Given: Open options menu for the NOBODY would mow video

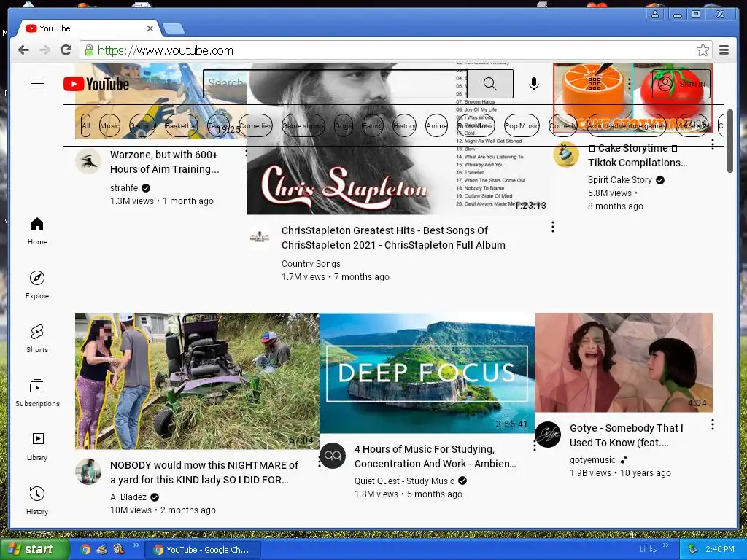Looking at the screenshot, I should click(320, 462).
